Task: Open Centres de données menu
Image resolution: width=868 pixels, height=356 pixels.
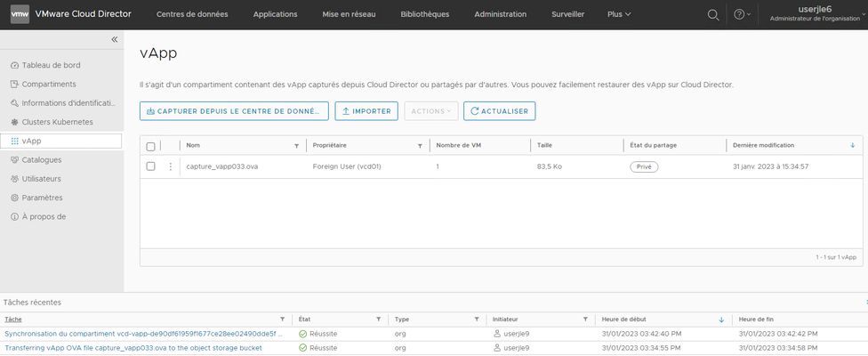Action: 192,14
